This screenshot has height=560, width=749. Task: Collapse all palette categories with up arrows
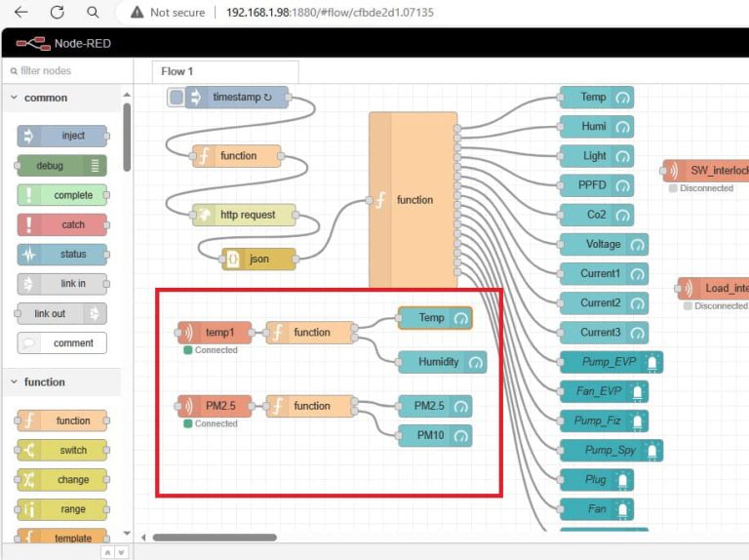(x=107, y=552)
